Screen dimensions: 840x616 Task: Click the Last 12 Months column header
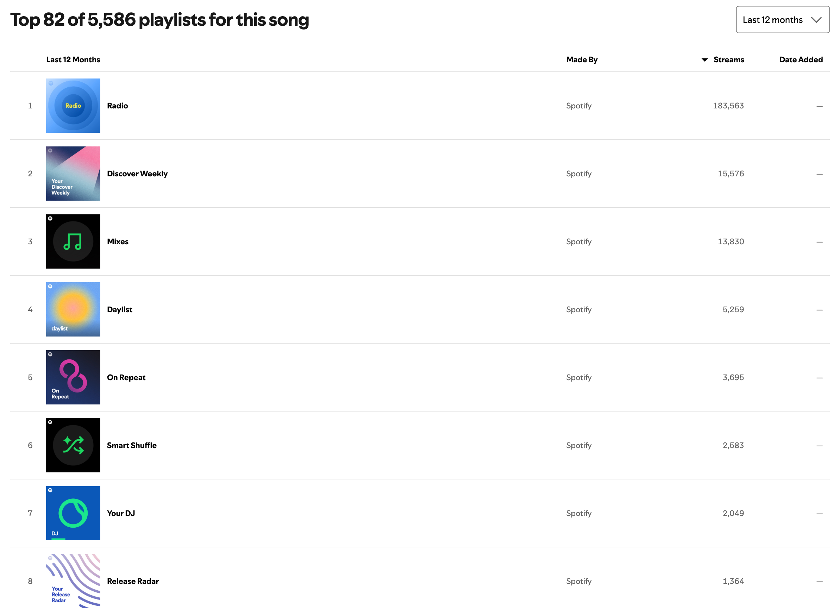[x=73, y=59]
